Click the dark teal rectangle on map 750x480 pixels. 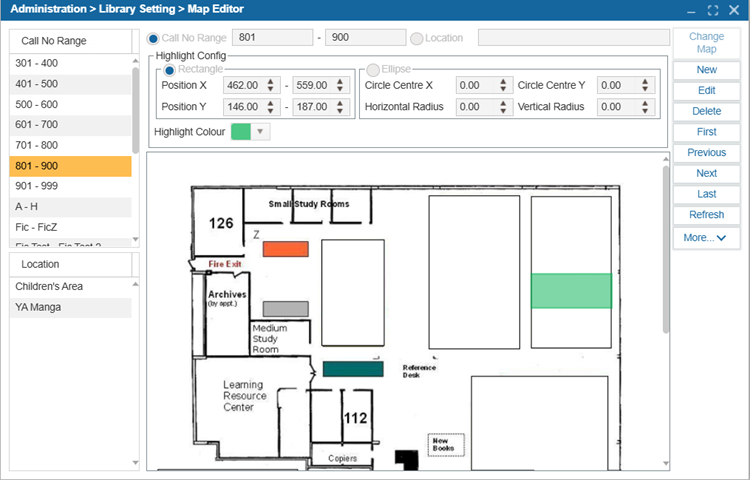[353, 369]
